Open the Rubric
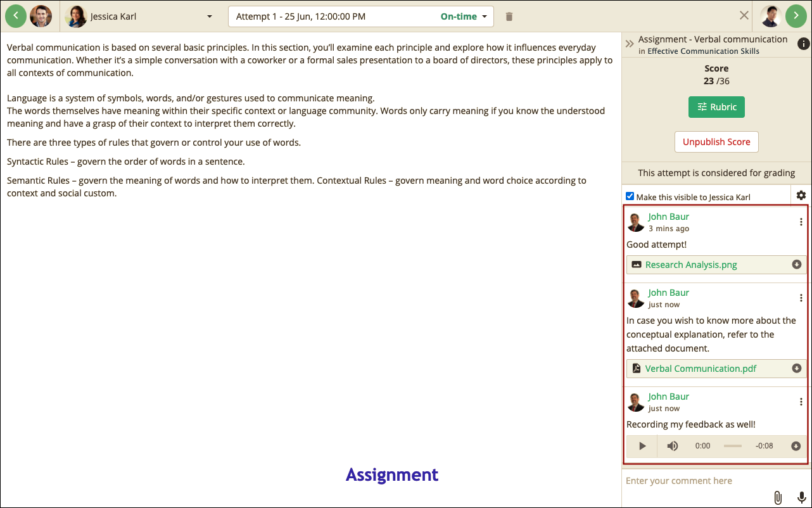 716,107
